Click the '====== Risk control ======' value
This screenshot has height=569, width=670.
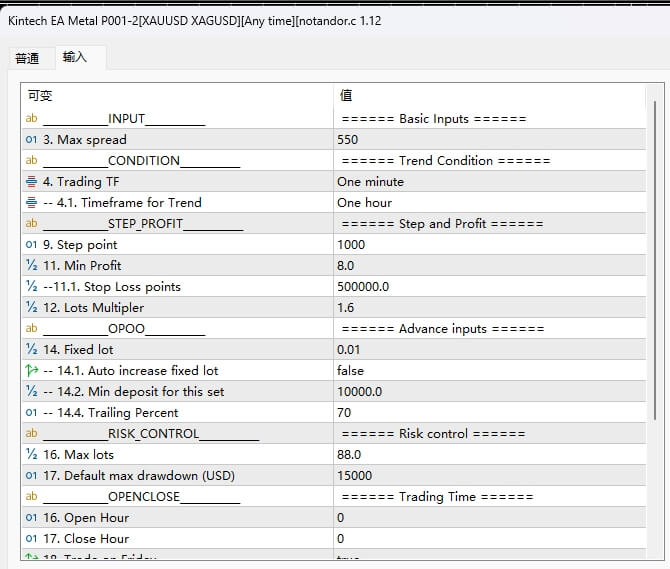[433, 433]
